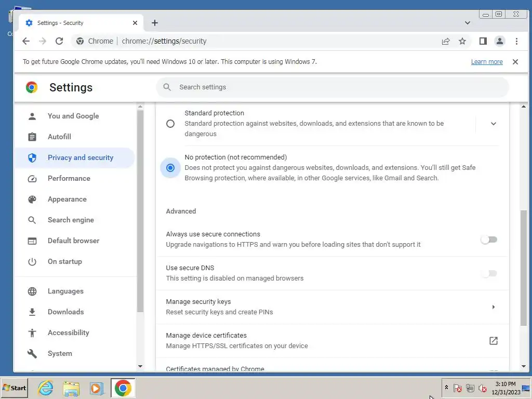This screenshot has width=532, height=399.
Task: Open Manage device certificates external link icon
Action: click(494, 341)
